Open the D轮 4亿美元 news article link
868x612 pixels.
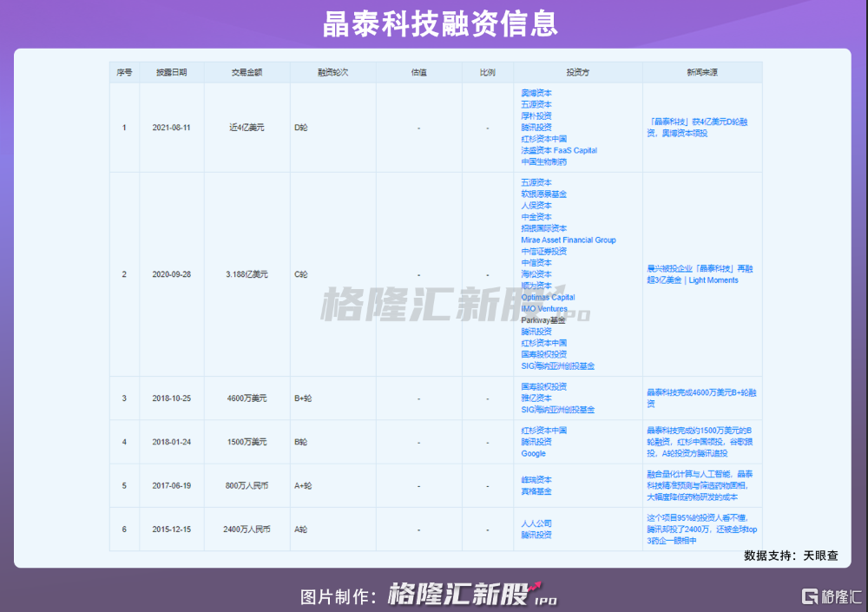699,128
